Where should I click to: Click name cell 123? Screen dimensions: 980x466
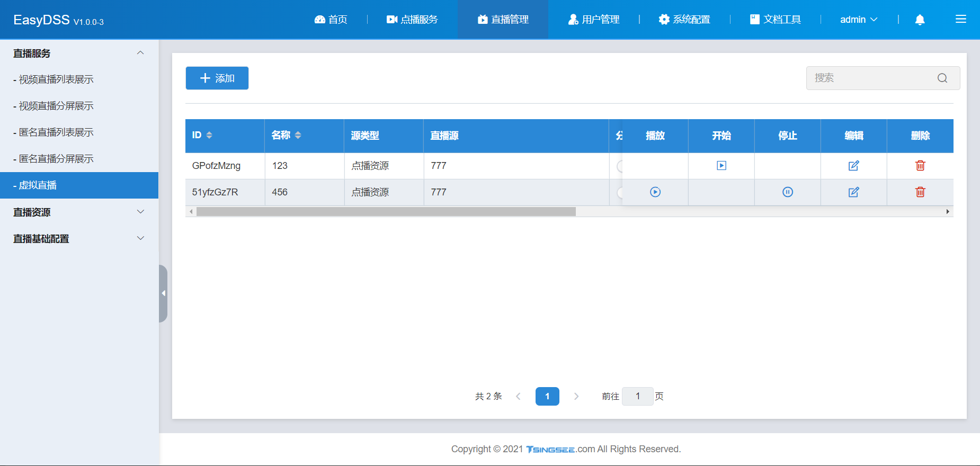tap(280, 166)
